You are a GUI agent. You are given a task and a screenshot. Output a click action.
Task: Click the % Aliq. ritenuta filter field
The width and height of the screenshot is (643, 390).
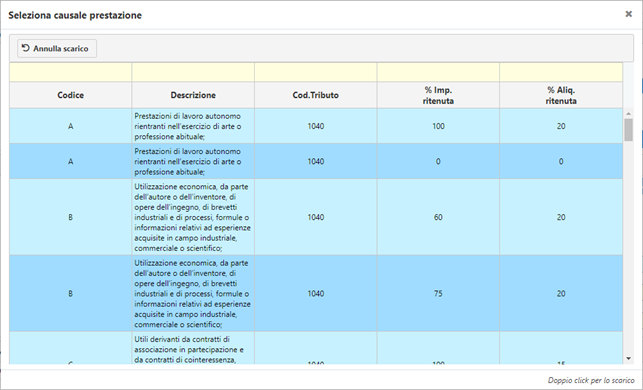coord(561,72)
